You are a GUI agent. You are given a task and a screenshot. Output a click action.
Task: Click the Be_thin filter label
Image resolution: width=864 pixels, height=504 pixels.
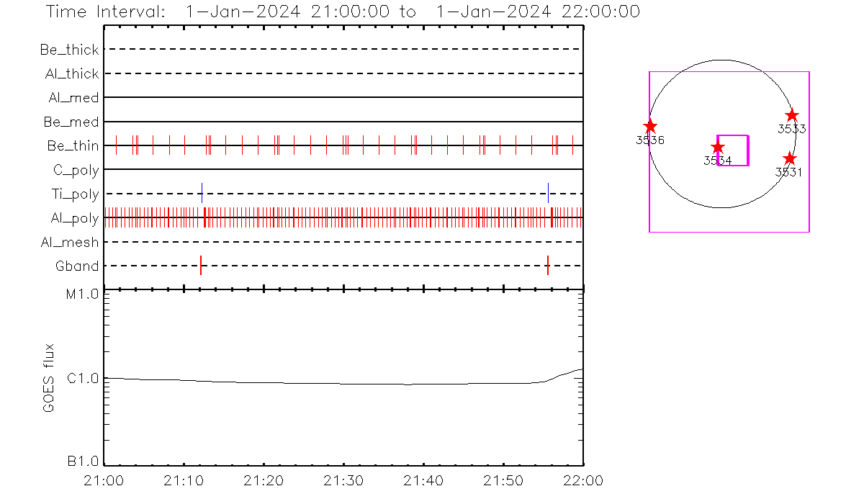coord(73,145)
